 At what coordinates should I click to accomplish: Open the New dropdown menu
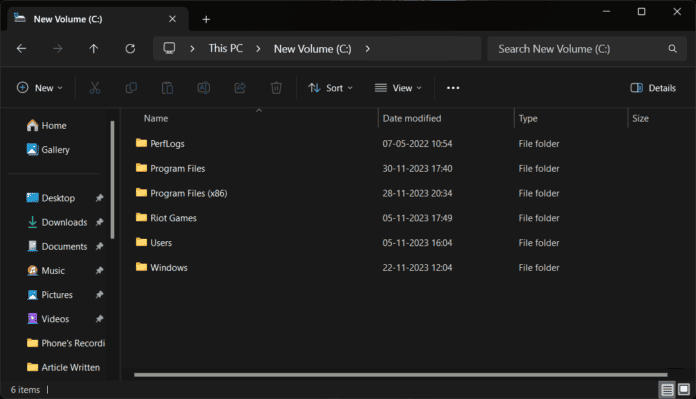pos(40,88)
